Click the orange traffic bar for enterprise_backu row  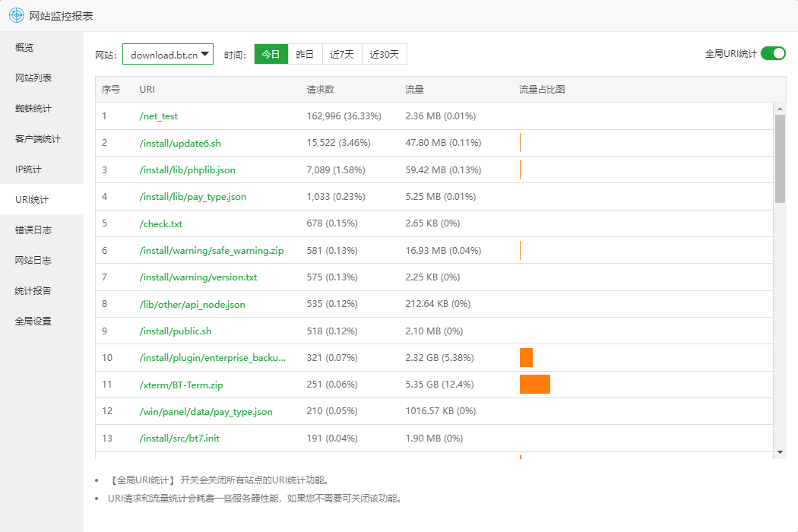click(526, 357)
